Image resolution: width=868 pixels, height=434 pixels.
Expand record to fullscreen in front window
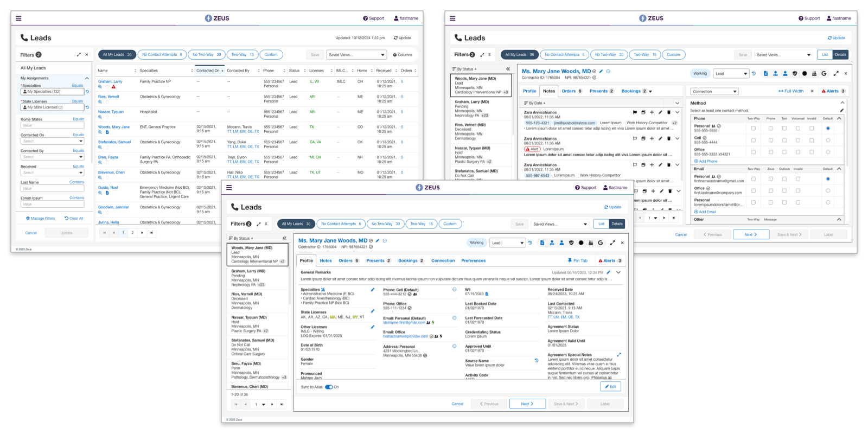point(612,243)
